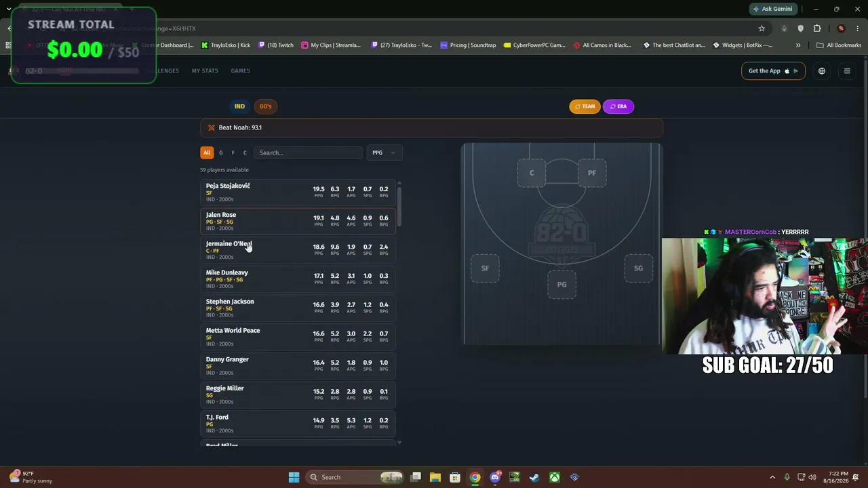This screenshot has width=868, height=488.
Task: Open the Pricing Soundtrap bookmark
Action: pos(469,45)
